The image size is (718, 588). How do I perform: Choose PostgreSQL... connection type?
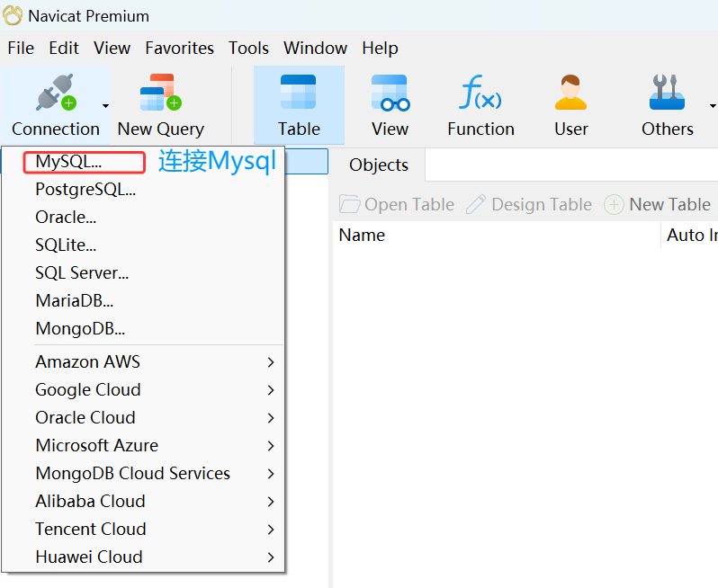143,190
